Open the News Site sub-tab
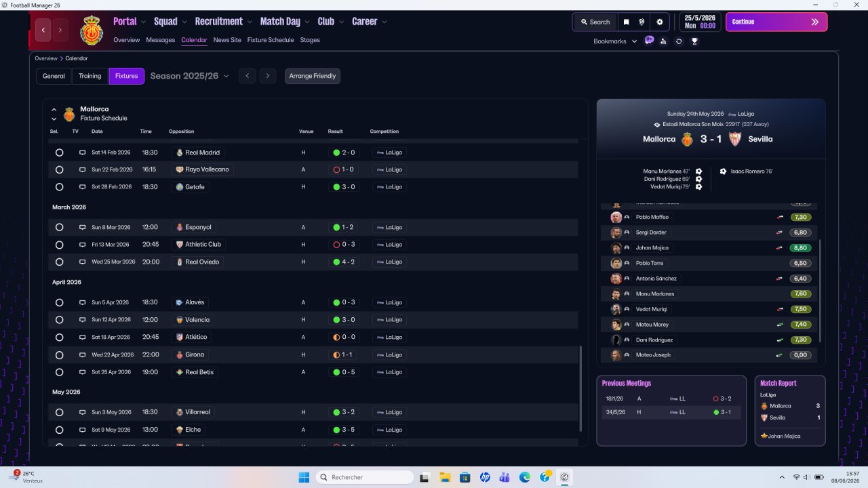 (x=227, y=40)
